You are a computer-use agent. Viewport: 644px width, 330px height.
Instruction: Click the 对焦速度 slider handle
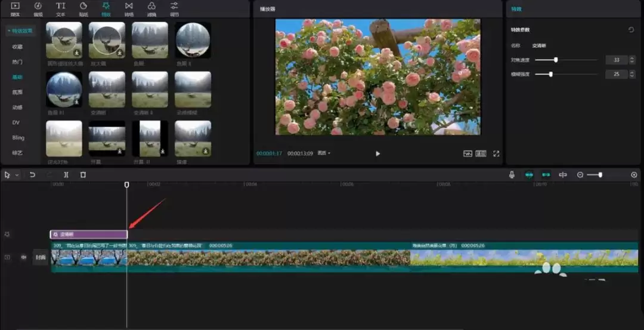[556, 60]
